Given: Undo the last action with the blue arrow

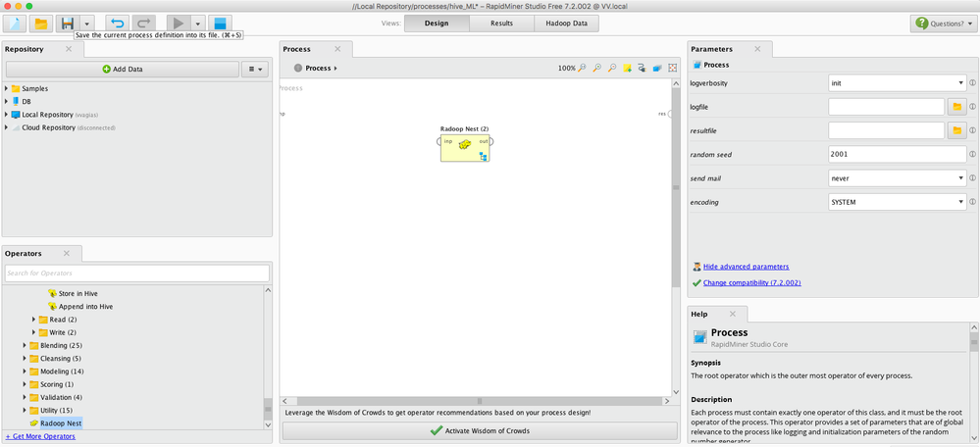Looking at the screenshot, I should [118, 24].
